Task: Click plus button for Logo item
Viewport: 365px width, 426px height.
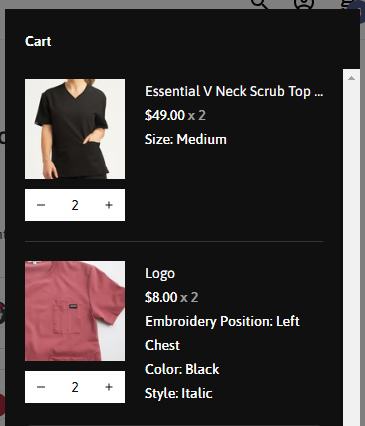Action: click(x=109, y=387)
